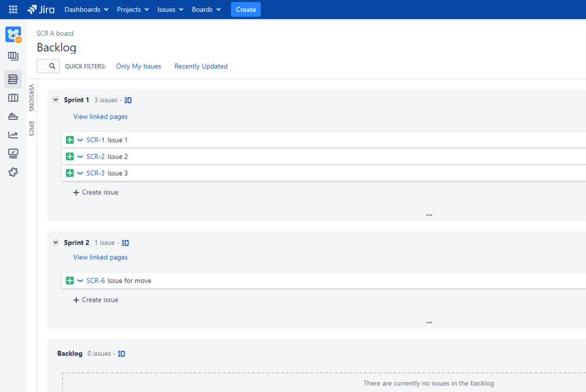Open the Sprint 2 more actions ellipsis
The width and height of the screenshot is (586, 392).
(429, 322)
